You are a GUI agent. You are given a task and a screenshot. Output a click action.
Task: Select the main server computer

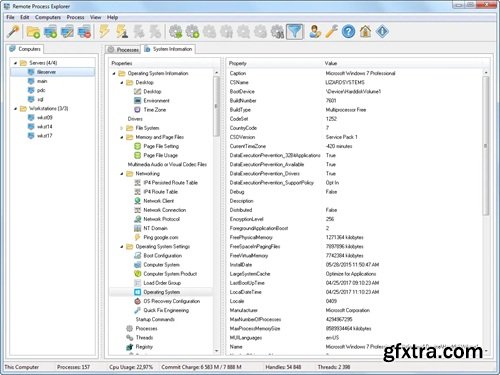42,81
